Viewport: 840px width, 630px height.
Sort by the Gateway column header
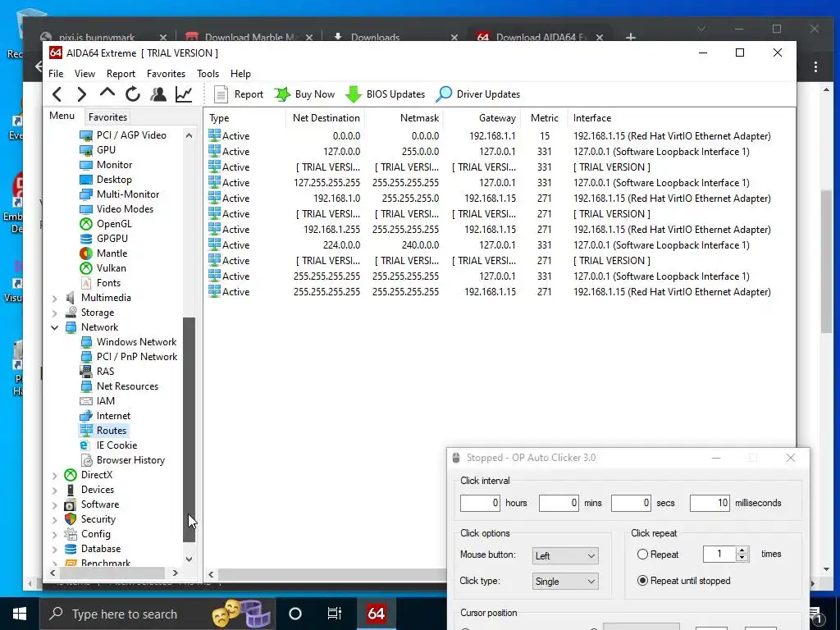482,118
